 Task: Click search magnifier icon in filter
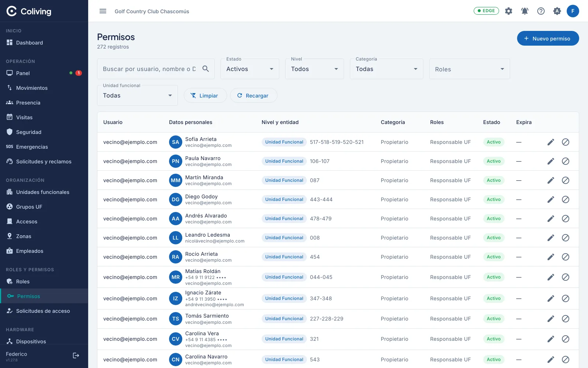(x=206, y=69)
